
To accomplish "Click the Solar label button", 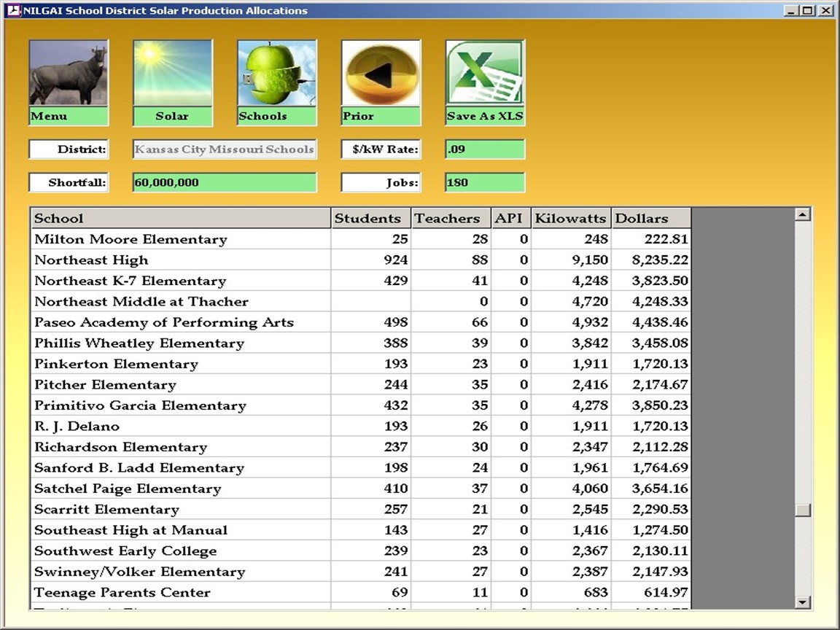I will click(x=173, y=116).
